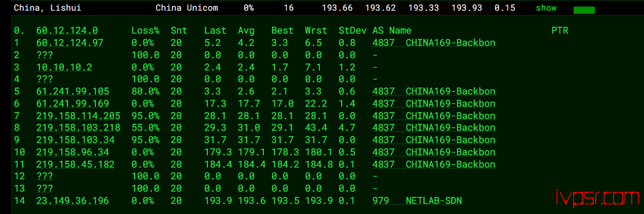The height and width of the screenshot is (214, 644).
Task: Open IP link 60.12.124.0
Action: 67,30
